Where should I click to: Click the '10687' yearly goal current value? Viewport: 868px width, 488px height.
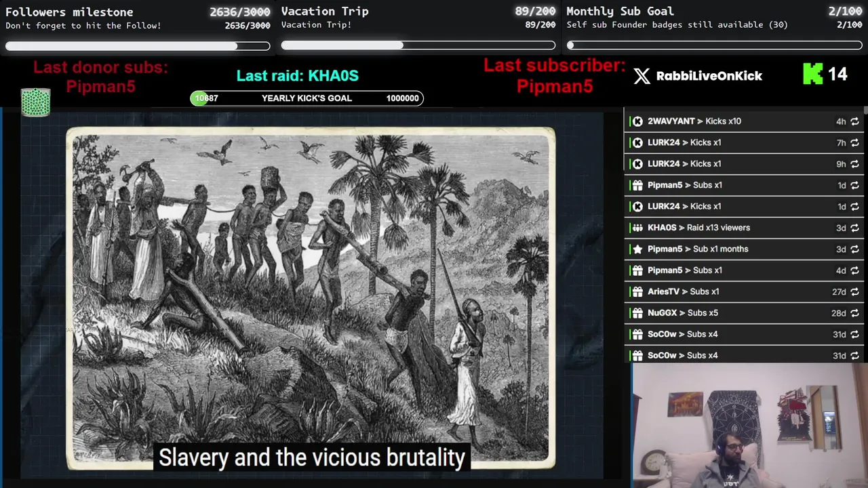coord(206,98)
